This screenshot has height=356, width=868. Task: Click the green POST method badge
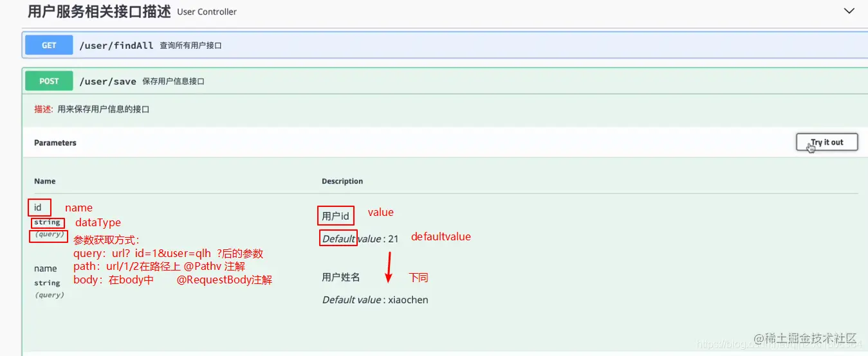point(49,81)
